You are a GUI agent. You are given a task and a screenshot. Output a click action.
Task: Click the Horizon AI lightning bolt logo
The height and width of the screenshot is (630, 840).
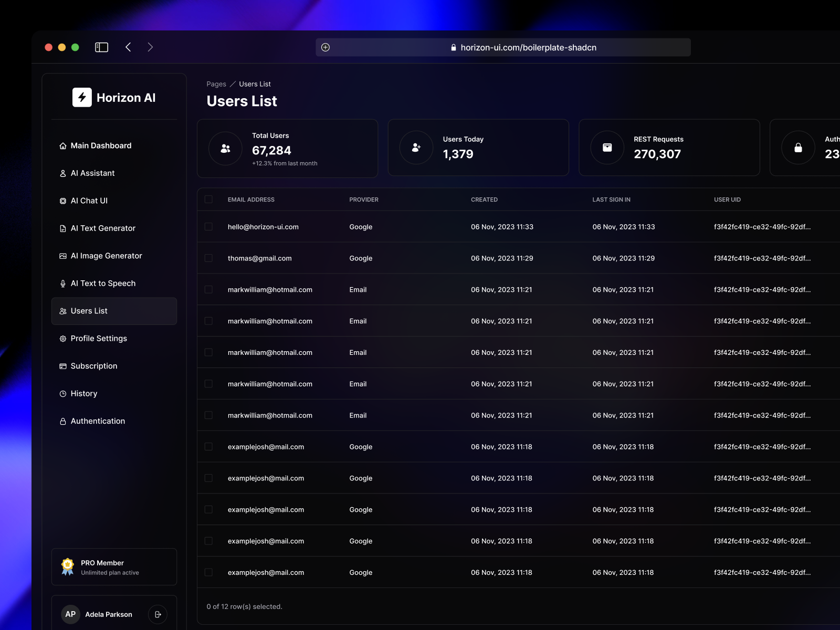click(81, 97)
